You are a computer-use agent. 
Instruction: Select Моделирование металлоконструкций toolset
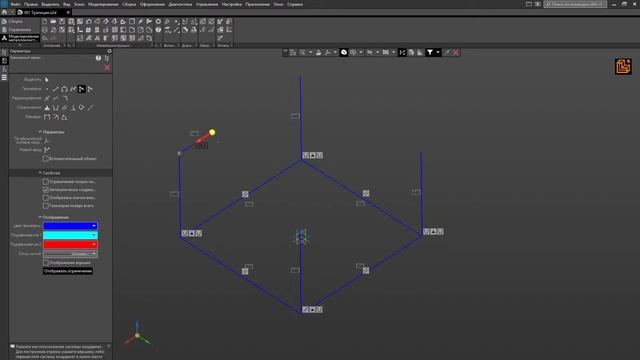[x=20, y=38]
